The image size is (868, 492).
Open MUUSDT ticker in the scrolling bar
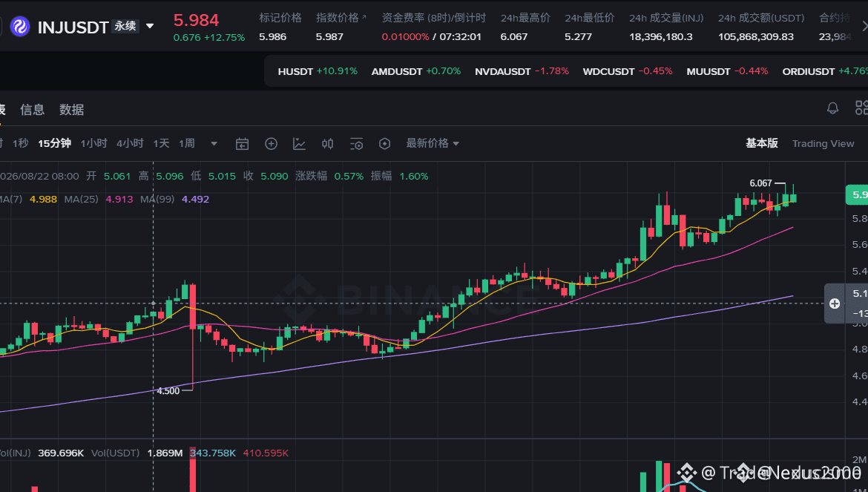(x=727, y=71)
